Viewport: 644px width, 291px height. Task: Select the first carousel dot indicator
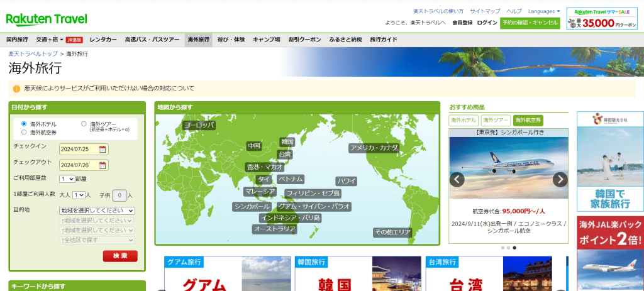click(502, 248)
